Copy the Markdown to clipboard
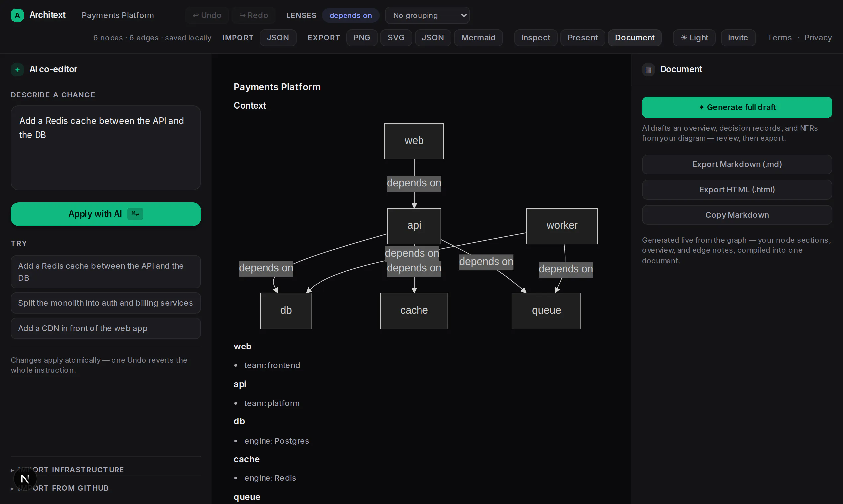The width and height of the screenshot is (843, 504). 737,215
